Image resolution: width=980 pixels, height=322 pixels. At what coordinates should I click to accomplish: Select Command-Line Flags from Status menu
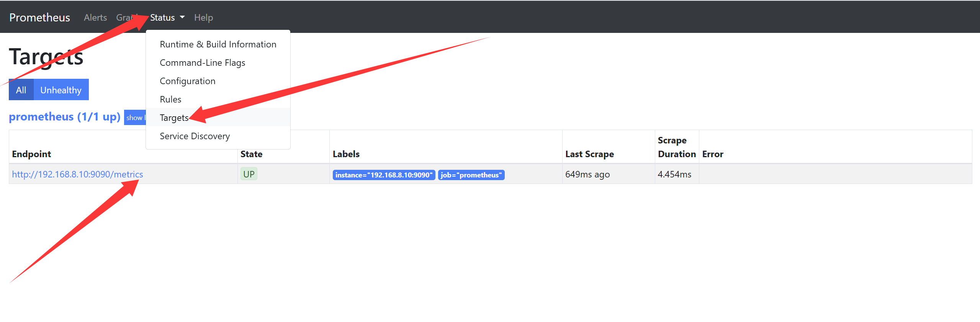click(x=218, y=63)
